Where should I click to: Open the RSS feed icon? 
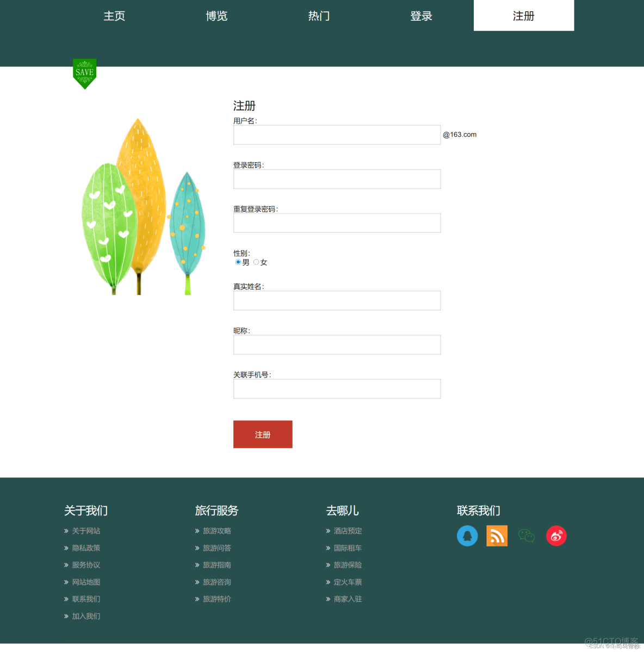[x=497, y=536]
